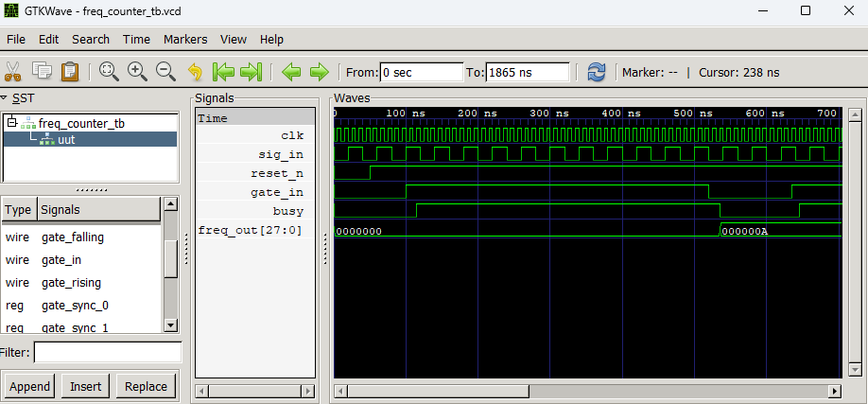Click Waves horizontal scrollbar right arrow
The height and width of the screenshot is (404, 868).
click(835, 392)
